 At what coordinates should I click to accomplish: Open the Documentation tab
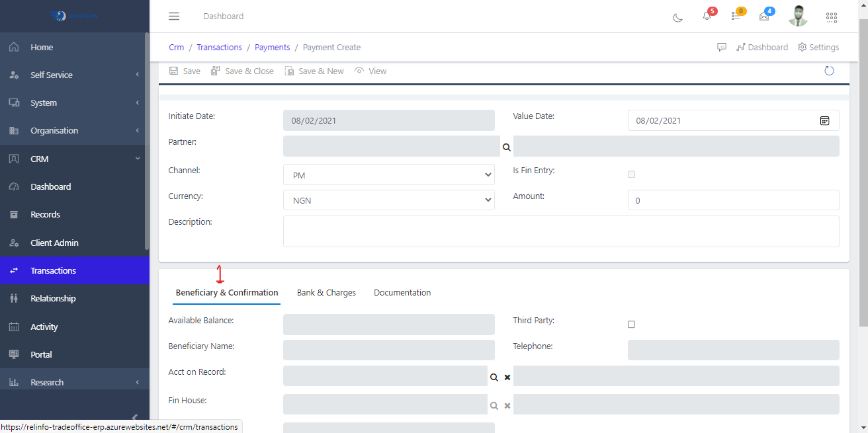tap(402, 292)
